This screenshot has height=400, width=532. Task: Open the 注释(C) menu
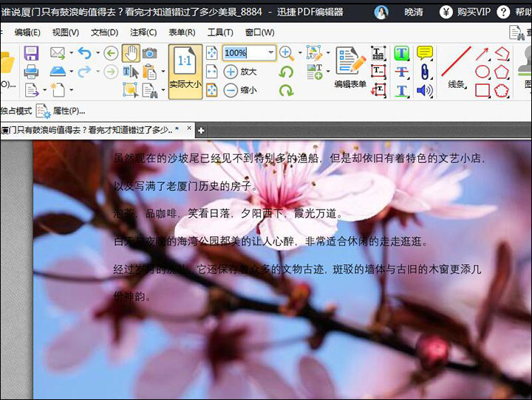[x=143, y=32]
